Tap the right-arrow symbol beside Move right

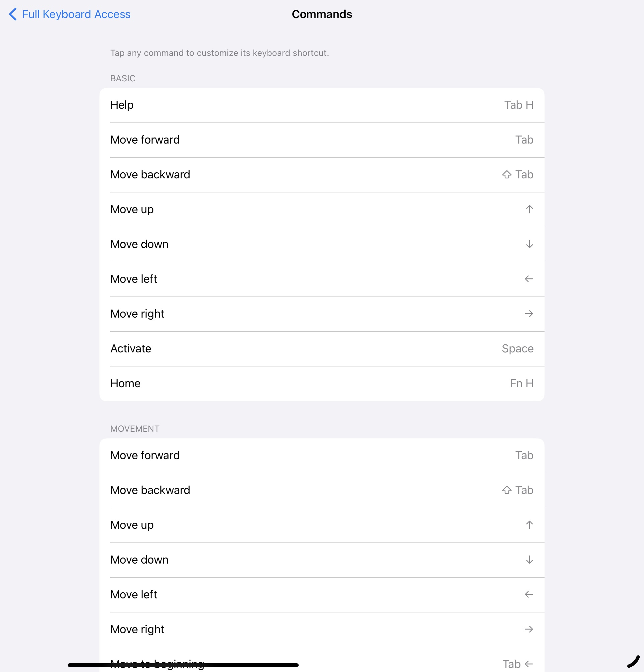(x=529, y=314)
